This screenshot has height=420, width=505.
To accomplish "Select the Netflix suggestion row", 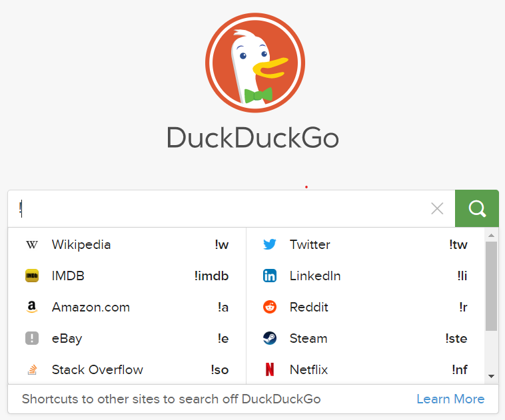I will [x=365, y=369].
